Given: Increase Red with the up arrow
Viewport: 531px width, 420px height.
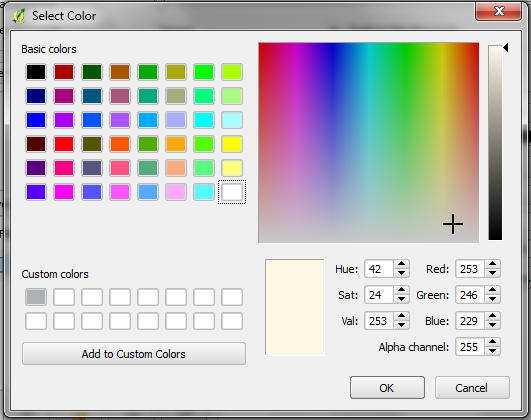Looking at the screenshot, I should pos(493,265).
